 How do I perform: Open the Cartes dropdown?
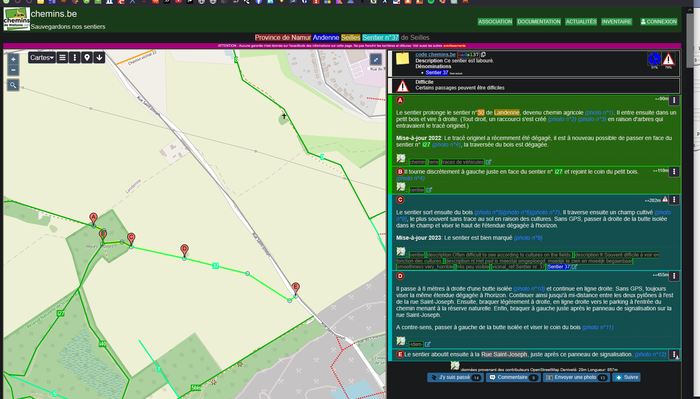(42, 58)
